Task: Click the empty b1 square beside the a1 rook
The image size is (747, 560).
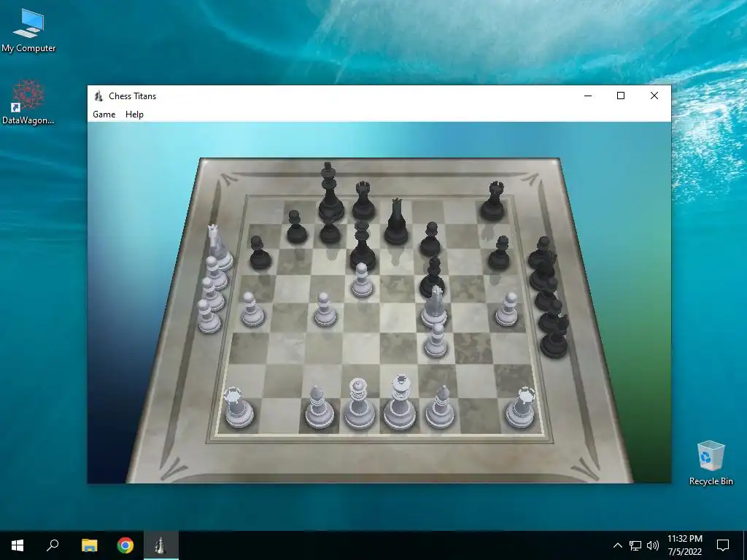Action: [x=279, y=414]
